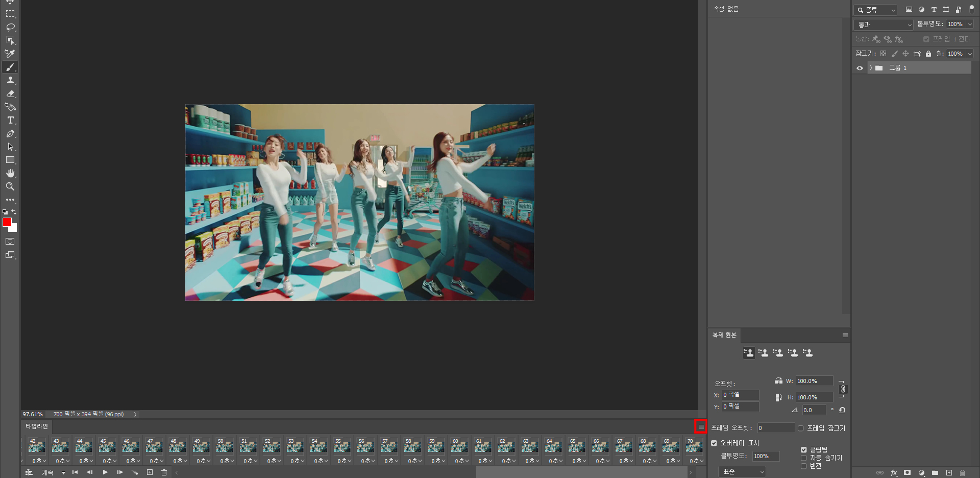Hide the 그룹 1 layer group
This screenshot has height=478, width=980.
(860, 68)
